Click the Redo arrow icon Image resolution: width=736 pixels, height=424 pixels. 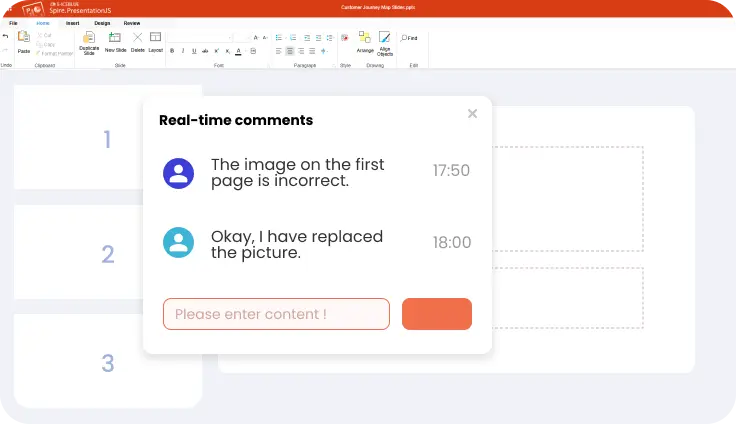[5, 50]
